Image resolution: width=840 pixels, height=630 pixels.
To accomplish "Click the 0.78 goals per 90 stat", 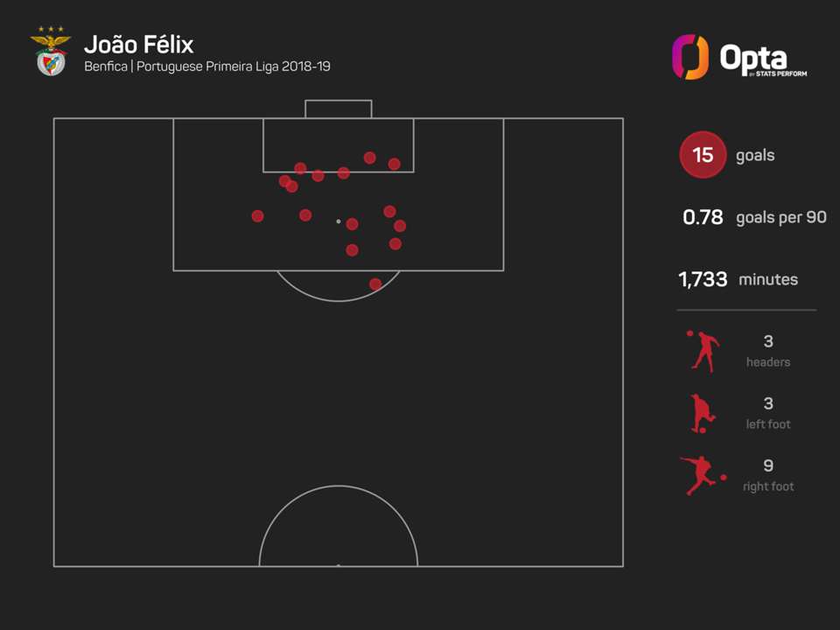I will coord(754,218).
